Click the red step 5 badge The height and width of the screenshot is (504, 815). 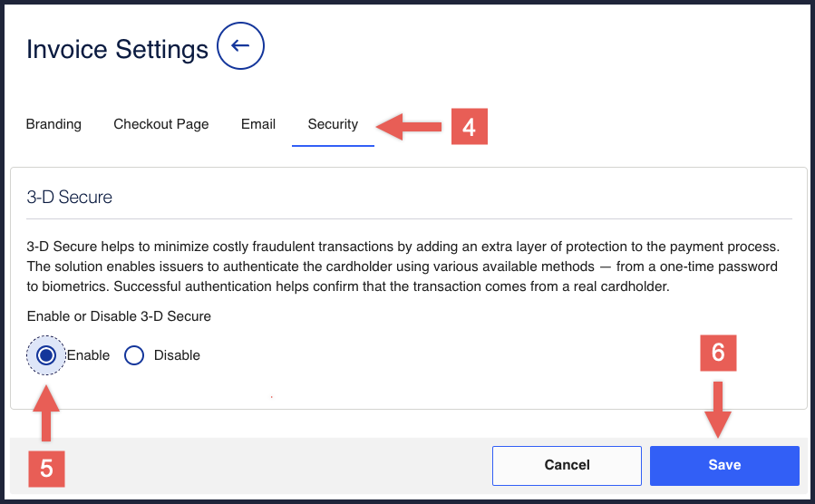coord(46,468)
